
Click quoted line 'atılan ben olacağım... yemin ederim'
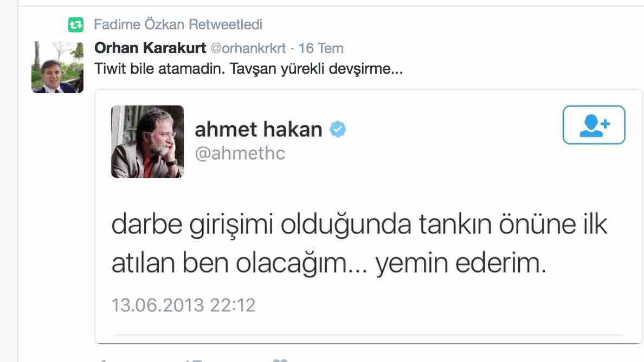329,263
